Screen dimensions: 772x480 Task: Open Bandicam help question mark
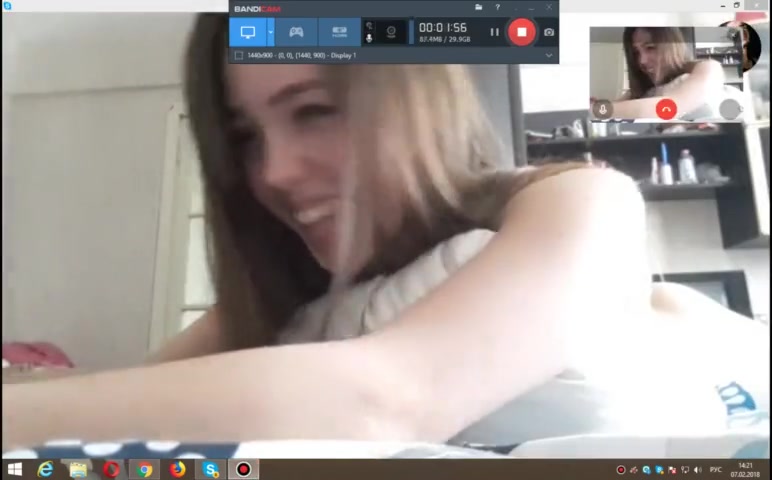pos(497,8)
